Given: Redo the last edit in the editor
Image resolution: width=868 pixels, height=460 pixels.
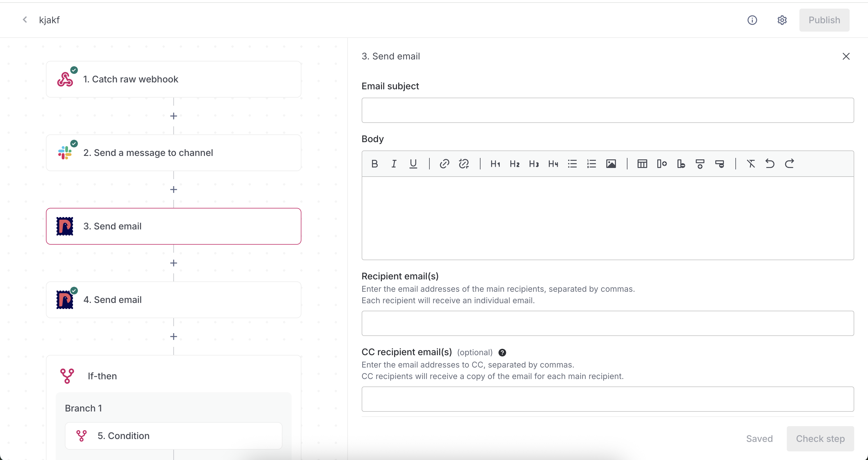Looking at the screenshot, I should click(x=789, y=164).
